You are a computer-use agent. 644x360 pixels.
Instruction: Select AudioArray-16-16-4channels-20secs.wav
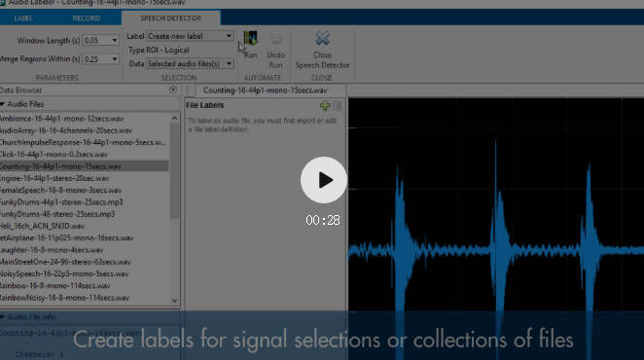(x=66, y=130)
